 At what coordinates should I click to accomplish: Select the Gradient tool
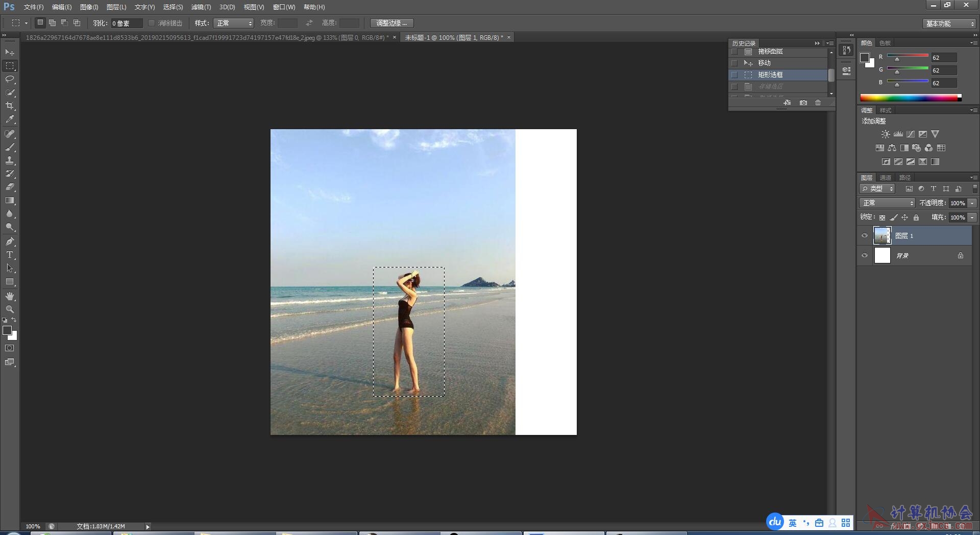click(10, 200)
